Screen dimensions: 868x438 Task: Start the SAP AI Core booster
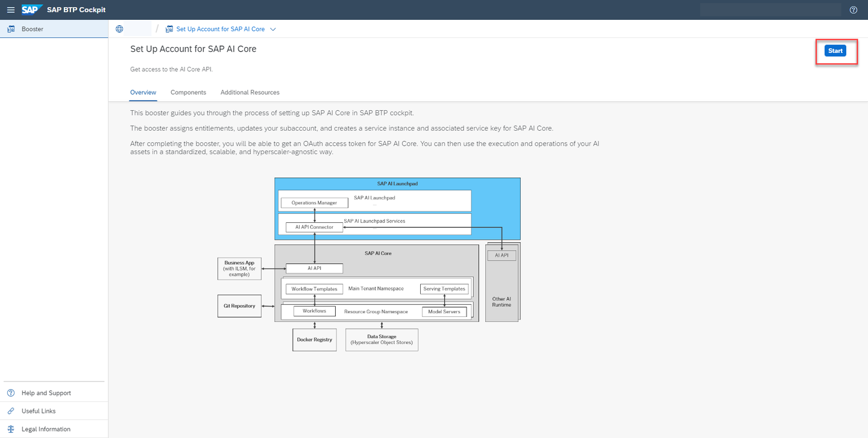pyautogui.click(x=835, y=51)
